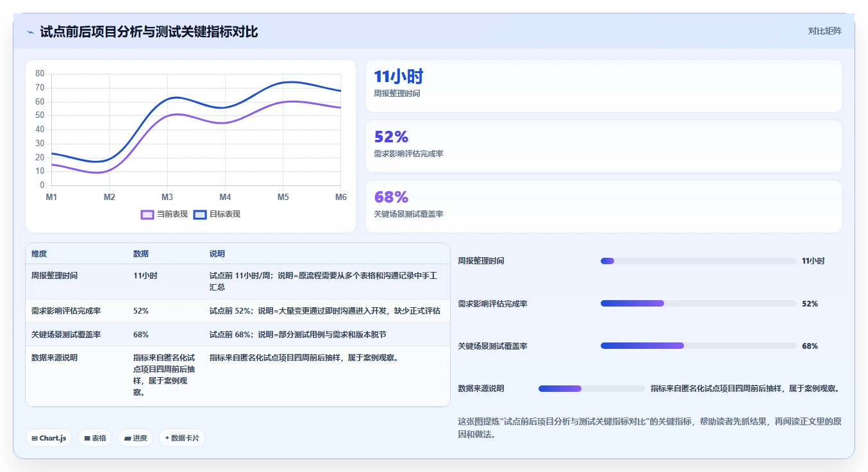
Task: Click the 周报整理时间 progress bar
Action: 698,261
